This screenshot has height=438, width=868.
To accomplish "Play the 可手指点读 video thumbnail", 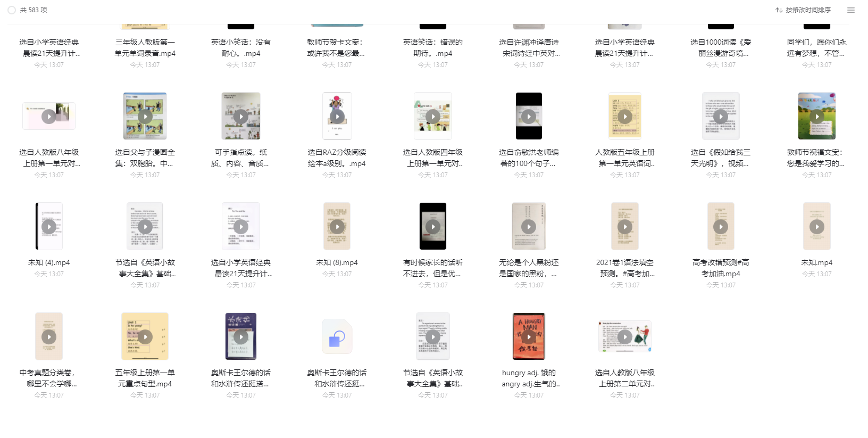I will 241,116.
